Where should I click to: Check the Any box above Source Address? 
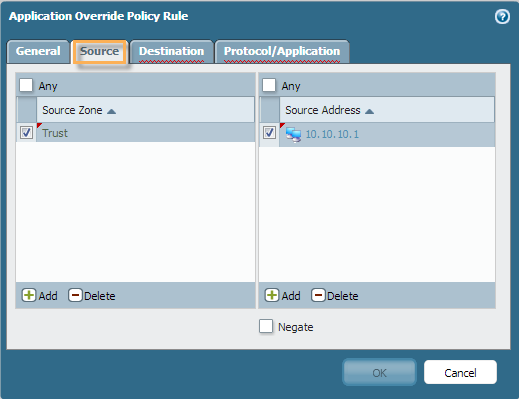pos(269,85)
